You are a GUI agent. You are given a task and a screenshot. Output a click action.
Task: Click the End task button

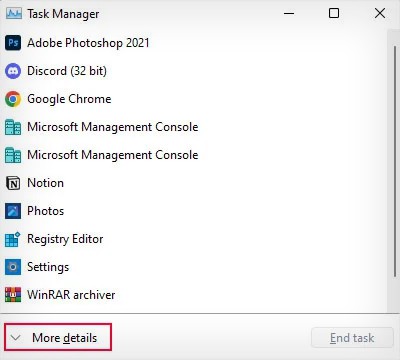point(352,338)
